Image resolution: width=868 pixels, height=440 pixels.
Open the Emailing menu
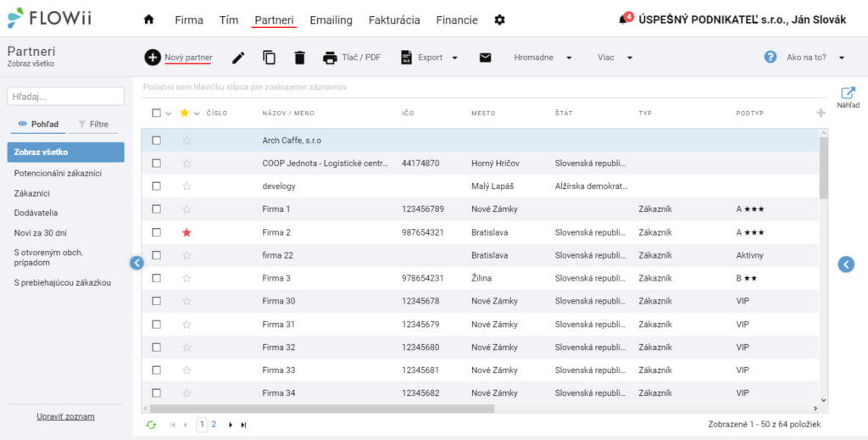(x=331, y=20)
